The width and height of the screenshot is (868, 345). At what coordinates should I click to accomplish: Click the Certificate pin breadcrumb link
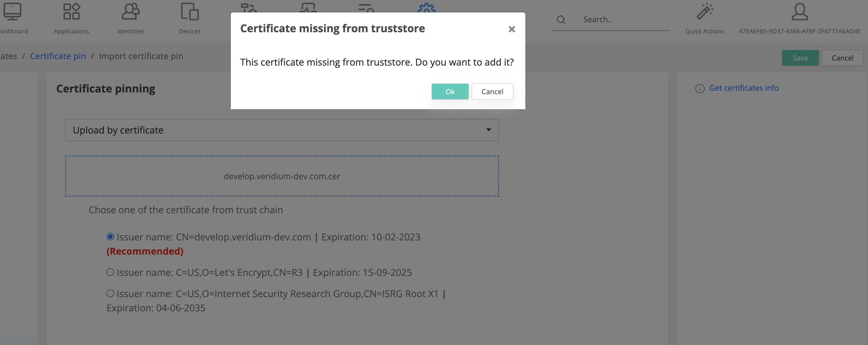coord(58,56)
